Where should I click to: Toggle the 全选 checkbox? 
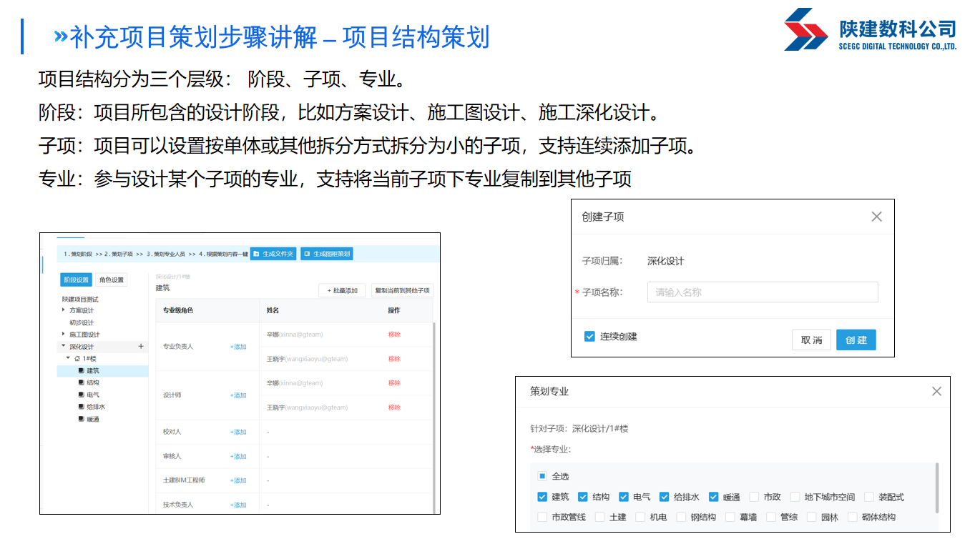coord(542,476)
